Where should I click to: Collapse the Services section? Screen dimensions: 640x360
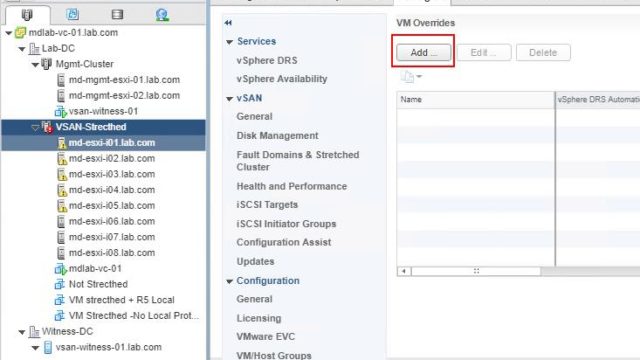point(229,42)
